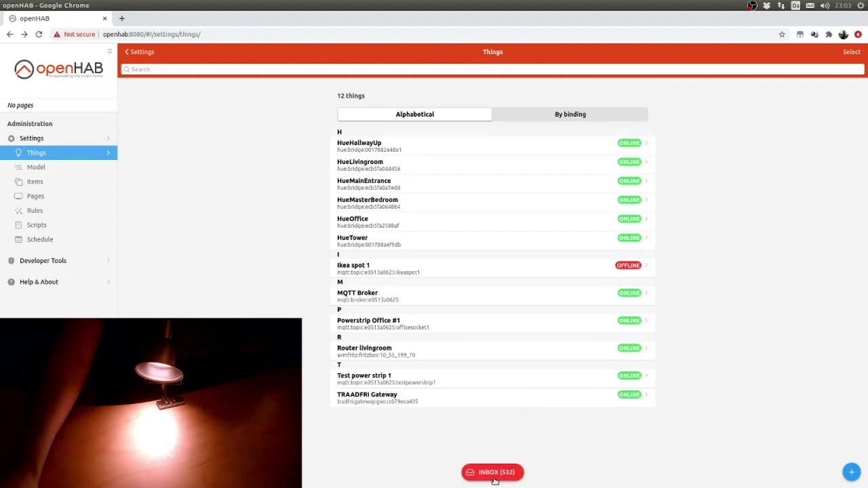Image resolution: width=868 pixels, height=488 pixels.
Task: Click the Rules wand icon
Action: (19, 211)
